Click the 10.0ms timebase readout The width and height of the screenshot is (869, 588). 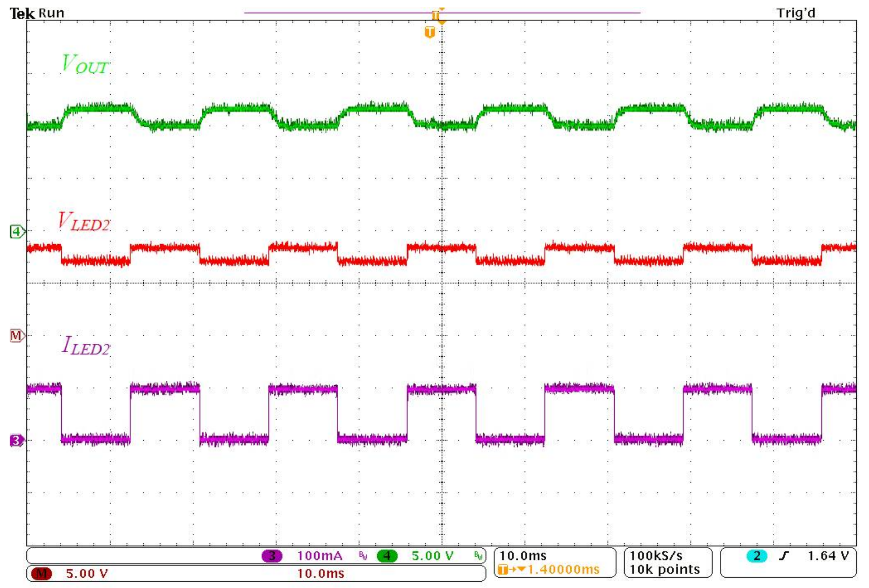point(523,555)
